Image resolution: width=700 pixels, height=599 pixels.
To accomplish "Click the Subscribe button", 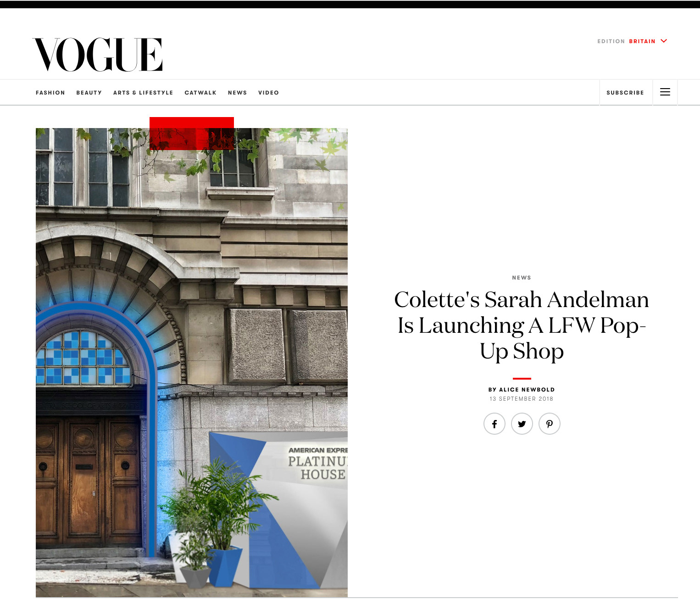I will click(625, 93).
